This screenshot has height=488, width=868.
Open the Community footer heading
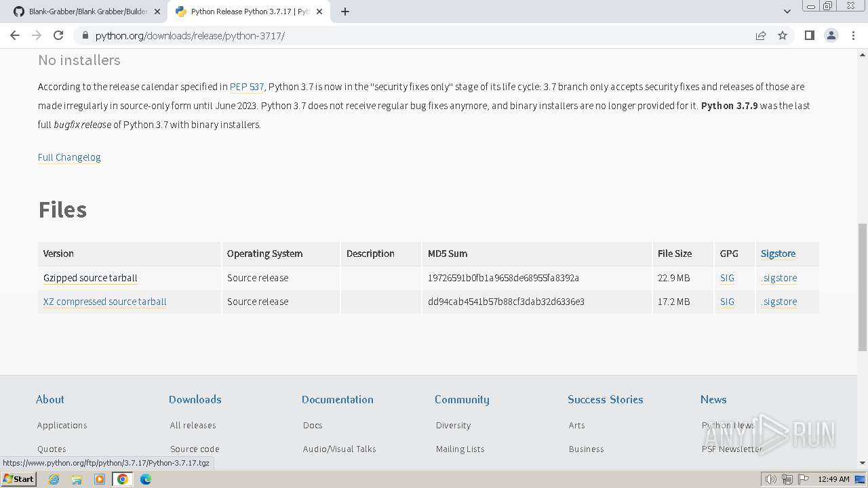click(462, 399)
